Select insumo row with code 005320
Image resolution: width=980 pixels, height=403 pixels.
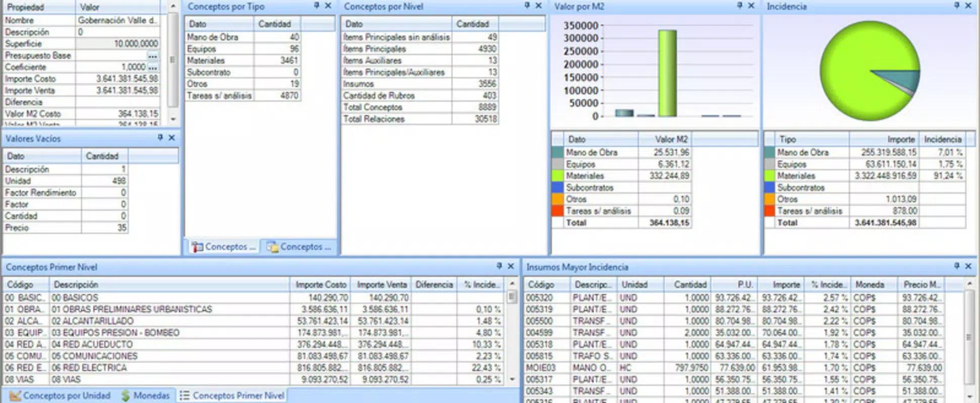tap(734, 298)
